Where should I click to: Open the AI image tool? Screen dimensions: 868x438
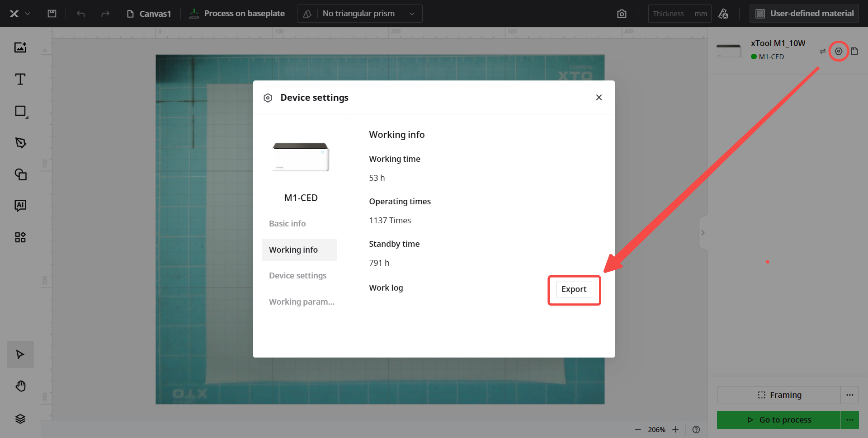[x=20, y=206]
